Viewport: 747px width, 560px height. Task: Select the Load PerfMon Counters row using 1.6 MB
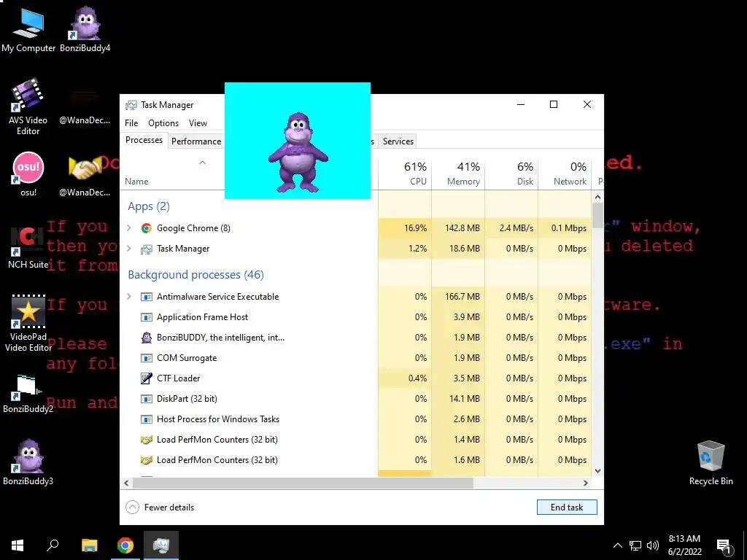[356, 460]
